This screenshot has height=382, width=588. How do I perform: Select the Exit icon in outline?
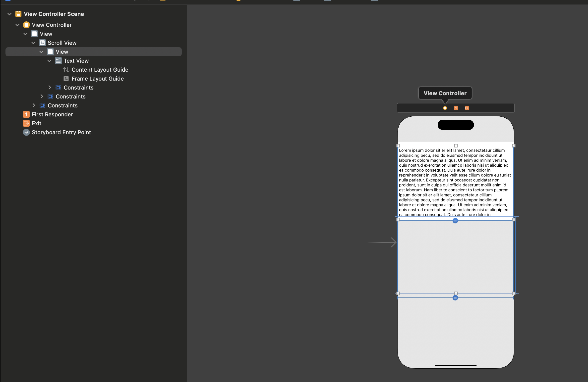click(x=26, y=123)
